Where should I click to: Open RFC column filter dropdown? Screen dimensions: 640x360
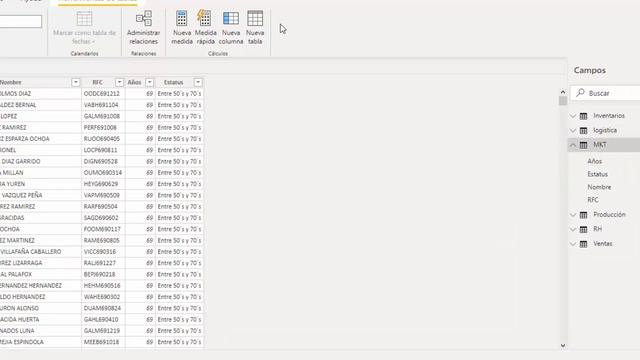coord(119,82)
